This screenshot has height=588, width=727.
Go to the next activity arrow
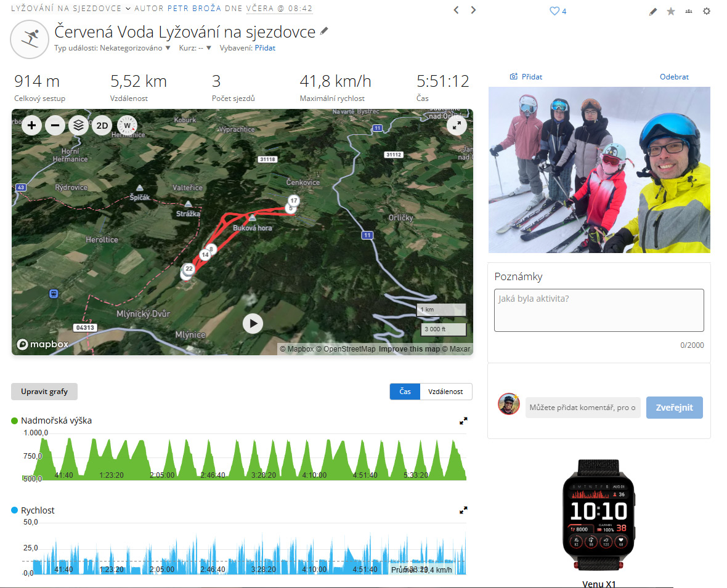(473, 10)
